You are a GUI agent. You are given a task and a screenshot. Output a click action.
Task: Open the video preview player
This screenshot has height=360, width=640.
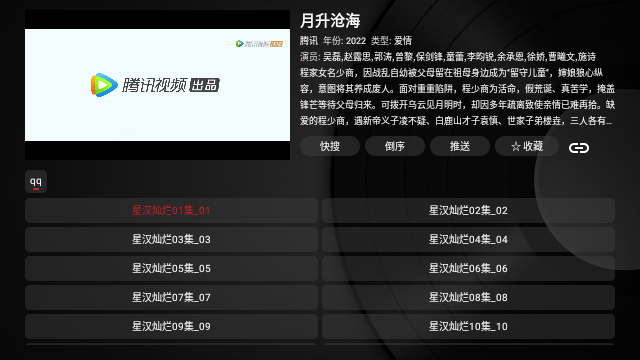click(158, 85)
